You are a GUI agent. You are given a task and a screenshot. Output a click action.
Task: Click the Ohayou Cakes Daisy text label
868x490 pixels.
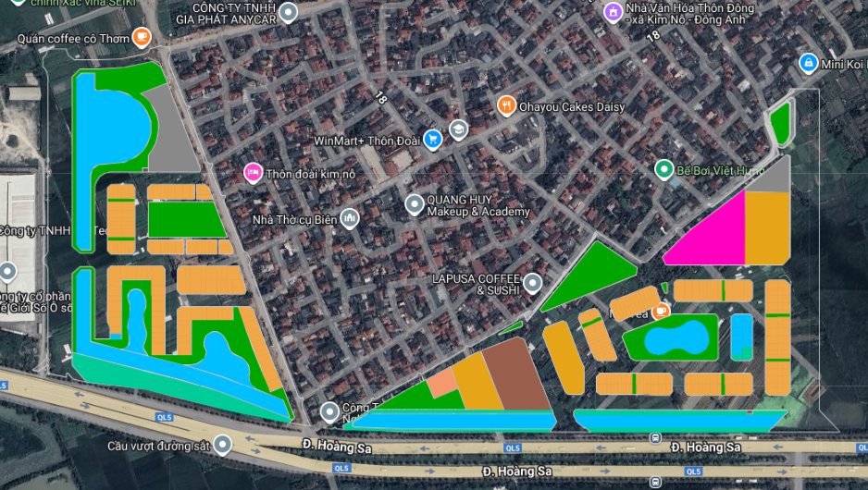coord(572,106)
